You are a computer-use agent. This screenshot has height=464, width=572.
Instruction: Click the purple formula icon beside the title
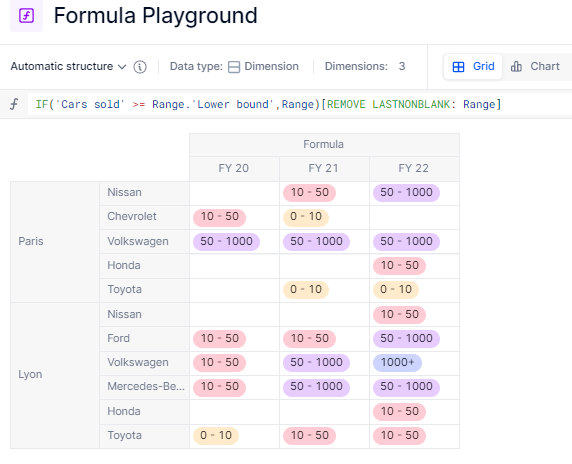click(26, 16)
